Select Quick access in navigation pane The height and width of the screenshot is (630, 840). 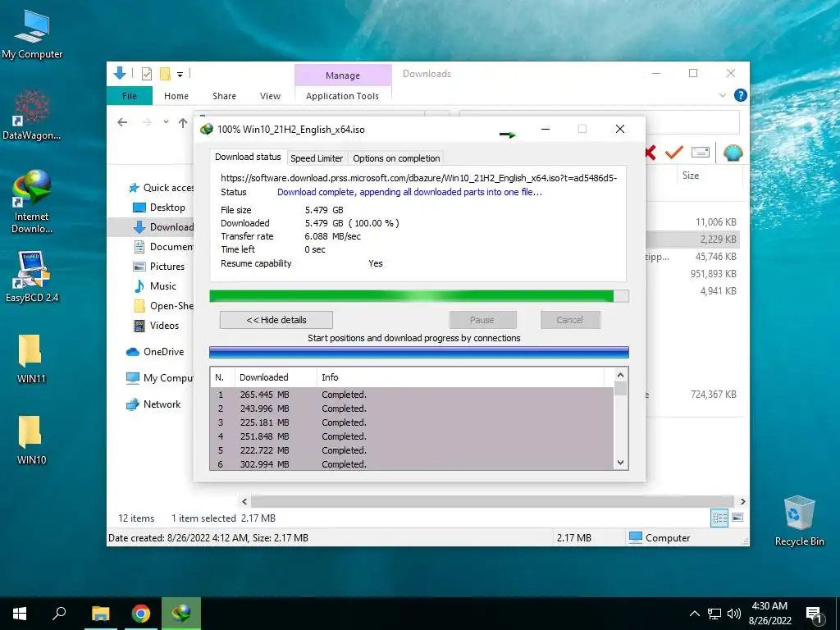click(x=161, y=188)
